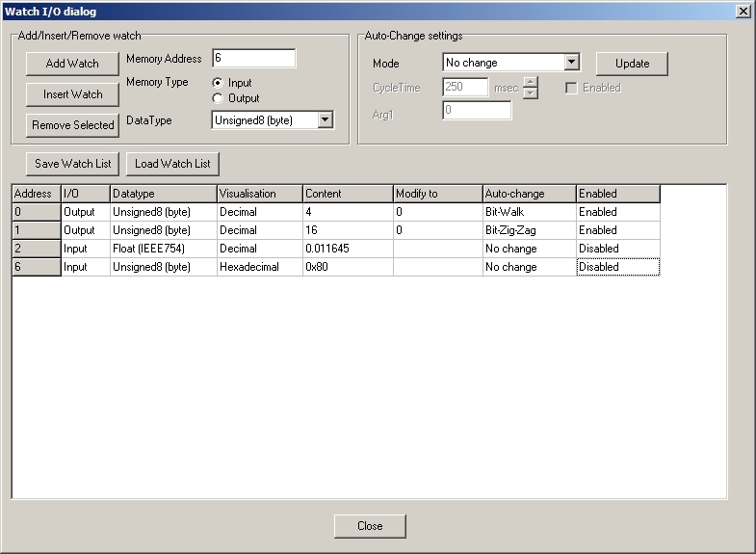
Task: Click the Add Watch button
Action: [73, 64]
